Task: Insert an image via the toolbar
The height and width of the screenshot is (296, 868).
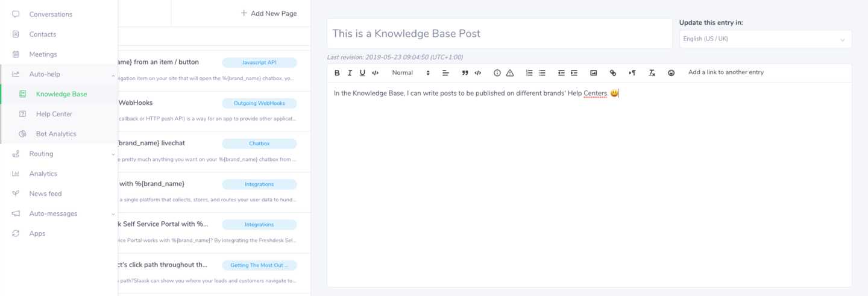Action: click(594, 73)
